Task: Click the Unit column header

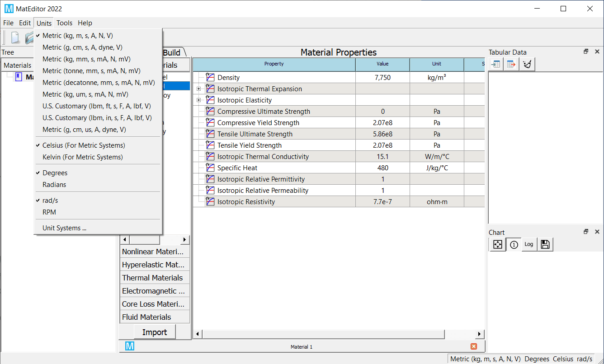Action: (x=437, y=64)
